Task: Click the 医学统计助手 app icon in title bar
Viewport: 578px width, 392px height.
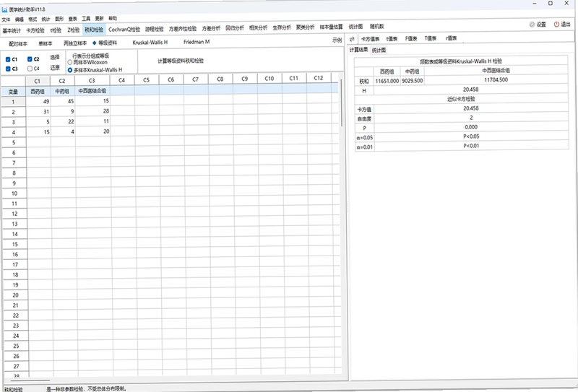Action: 4,9
